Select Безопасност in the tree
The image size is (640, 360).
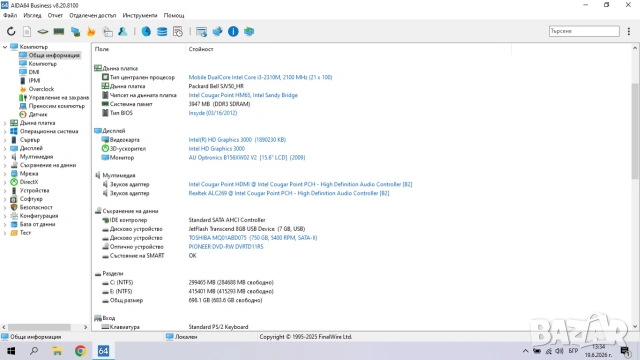36,207
